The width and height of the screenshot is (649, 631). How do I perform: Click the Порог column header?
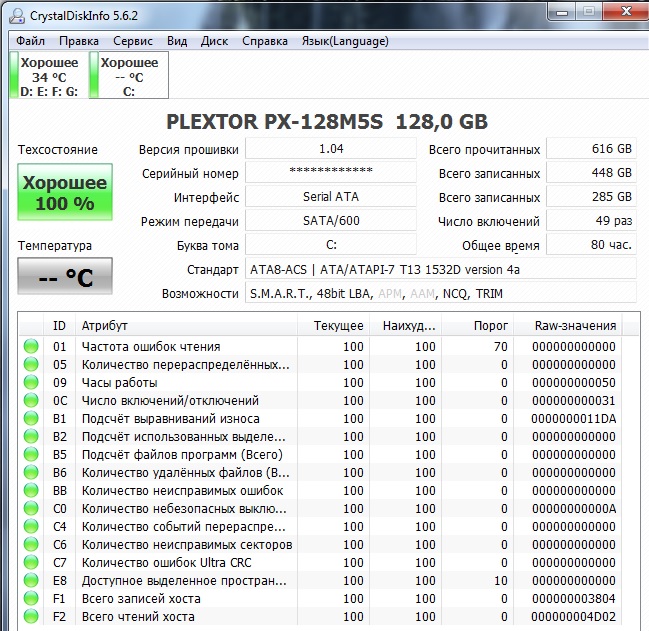click(478, 326)
